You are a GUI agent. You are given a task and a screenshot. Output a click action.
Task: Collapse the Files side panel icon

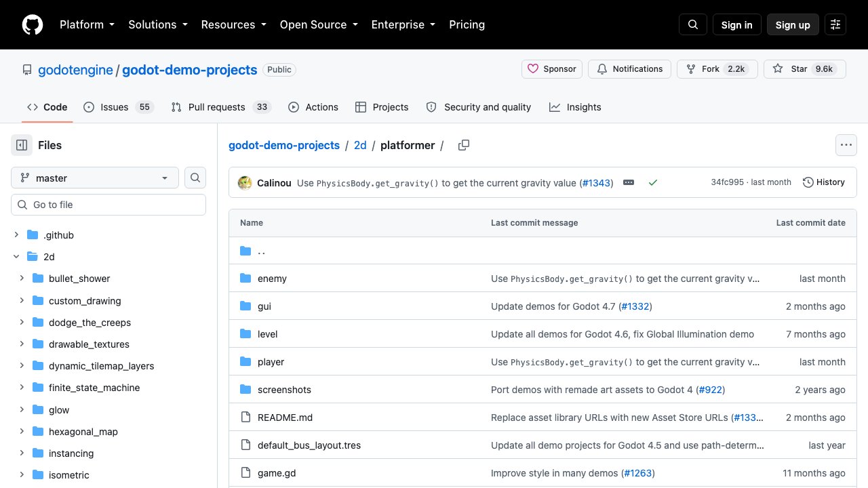pos(22,145)
